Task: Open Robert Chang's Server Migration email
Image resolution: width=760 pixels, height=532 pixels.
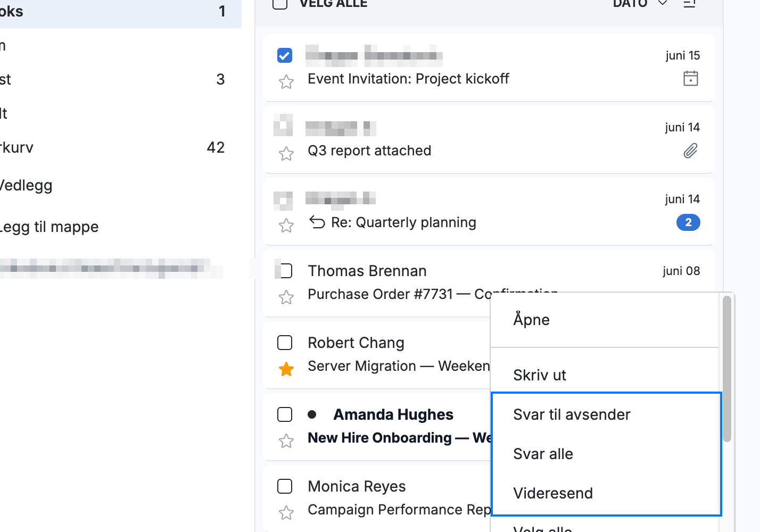Action: (x=377, y=354)
